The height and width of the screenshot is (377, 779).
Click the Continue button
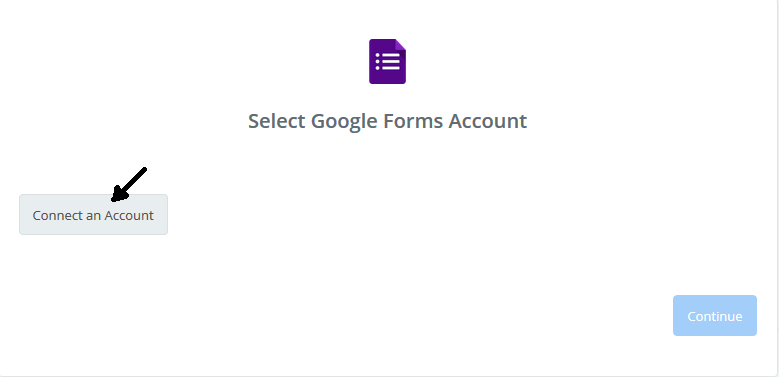point(714,316)
